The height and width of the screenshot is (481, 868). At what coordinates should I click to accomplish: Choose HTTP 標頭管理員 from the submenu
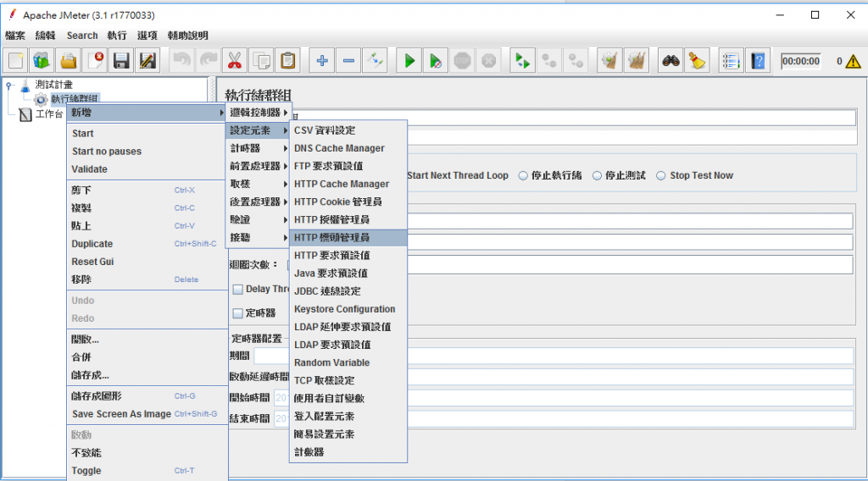pyautogui.click(x=348, y=238)
